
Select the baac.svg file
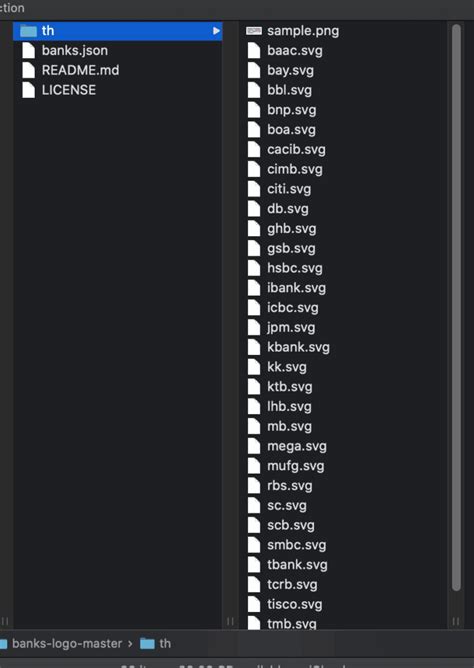click(x=295, y=51)
